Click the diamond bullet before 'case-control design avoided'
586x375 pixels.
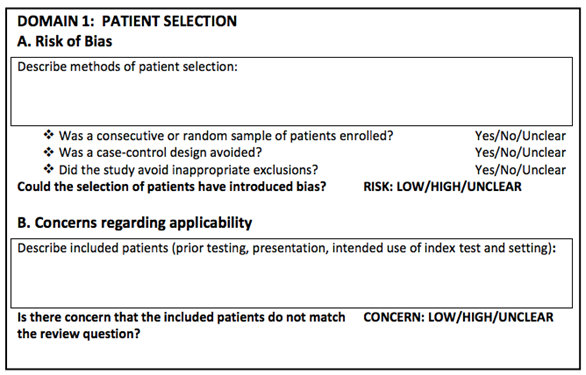[49, 152]
